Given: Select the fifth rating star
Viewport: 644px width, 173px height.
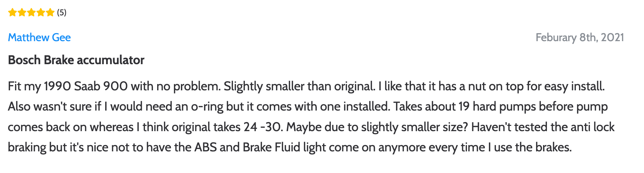Looking at the screenshot, I should point(50,13).
